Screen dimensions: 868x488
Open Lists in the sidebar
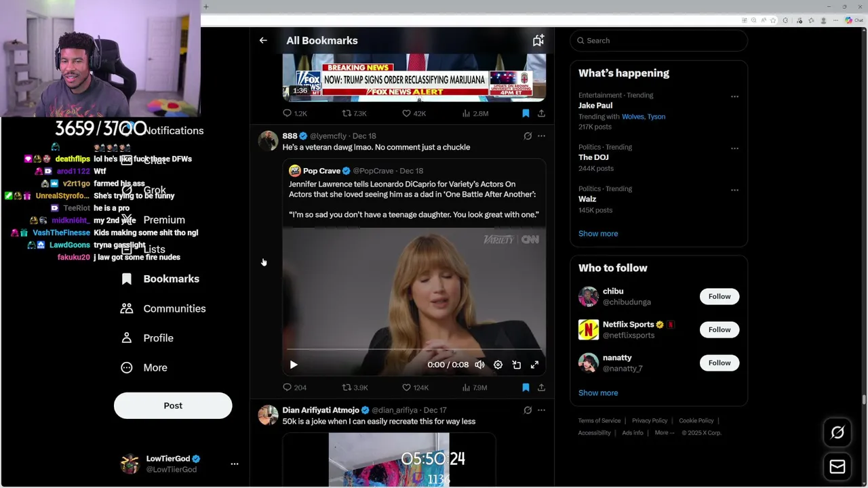pos(143,249)
